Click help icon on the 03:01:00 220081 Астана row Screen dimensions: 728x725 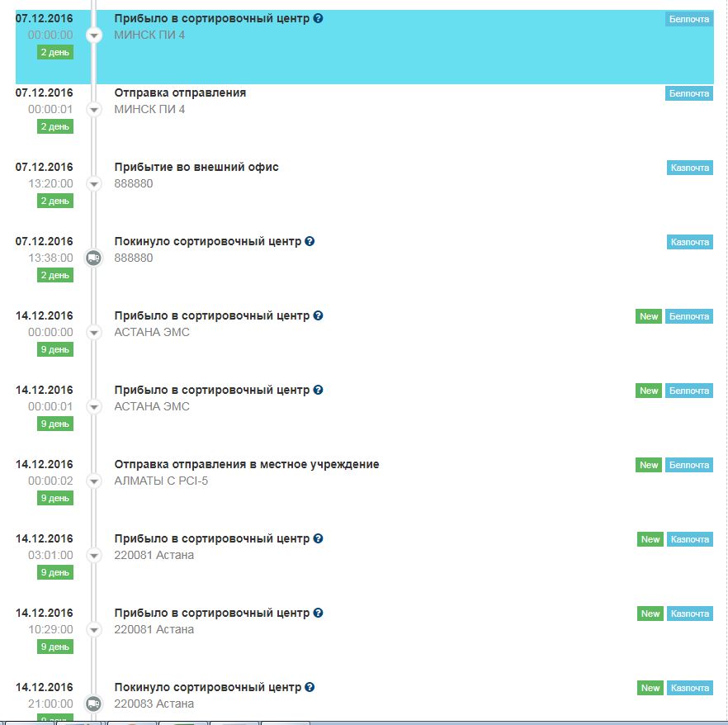click(319, 538)
